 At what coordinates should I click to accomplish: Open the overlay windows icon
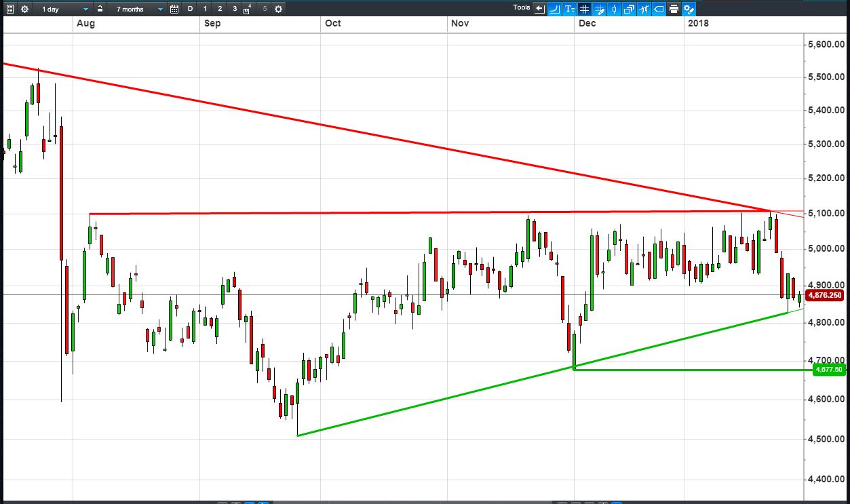tap(630, 9)
